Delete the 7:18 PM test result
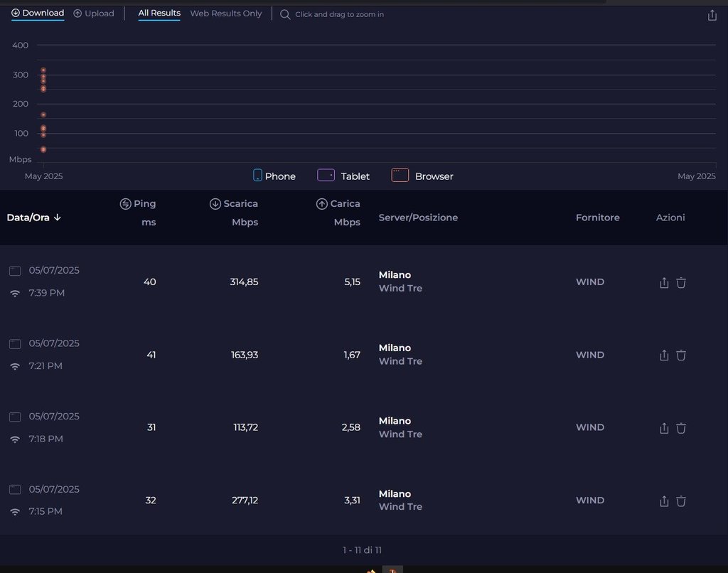Viewport: 728px width, 573px height. coord(681,428)
